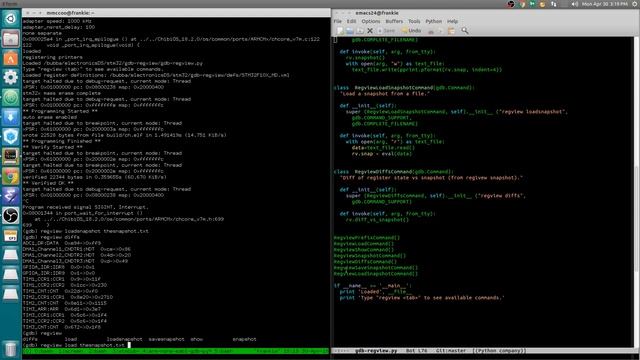The width and height of the screenshot is (640, 360).
Task: Click Emacs Copy toolbar icon
Action: click(x=441, y=31)
